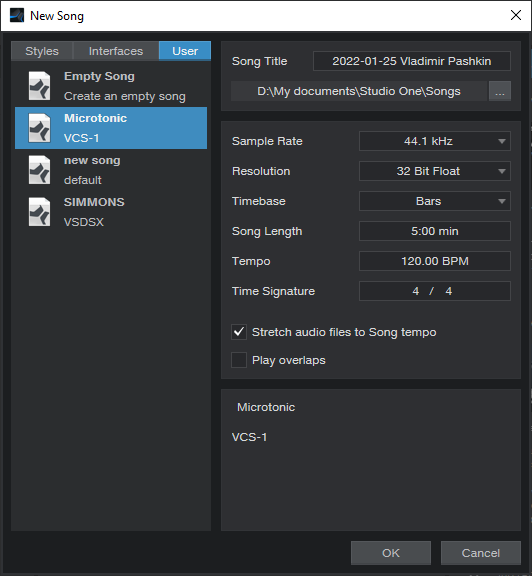Open the Sample Rate dropdown
This screenshot has width=532, height=576.
435,141
